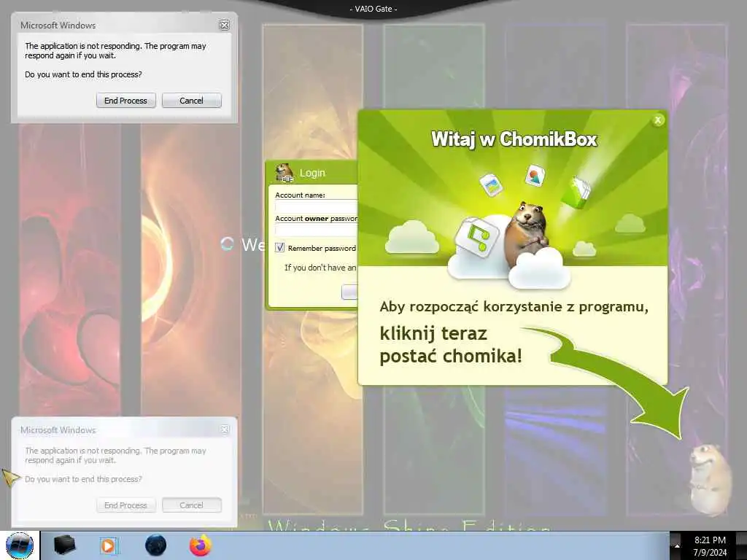Click the VAIO Gate bar at top
This screenshot has width=747, height=560.
(x=373, y=9)
